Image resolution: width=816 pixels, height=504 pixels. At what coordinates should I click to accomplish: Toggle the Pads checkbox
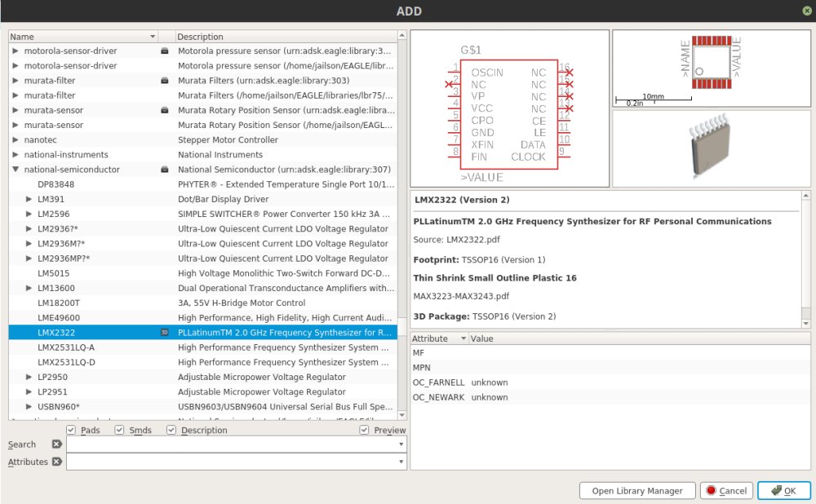point(72,431)
